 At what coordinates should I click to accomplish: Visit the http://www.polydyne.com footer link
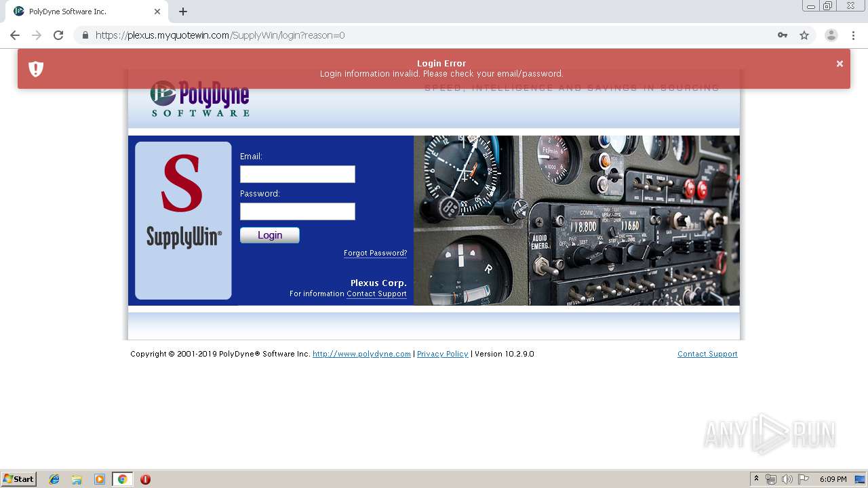tap(361, 354)
